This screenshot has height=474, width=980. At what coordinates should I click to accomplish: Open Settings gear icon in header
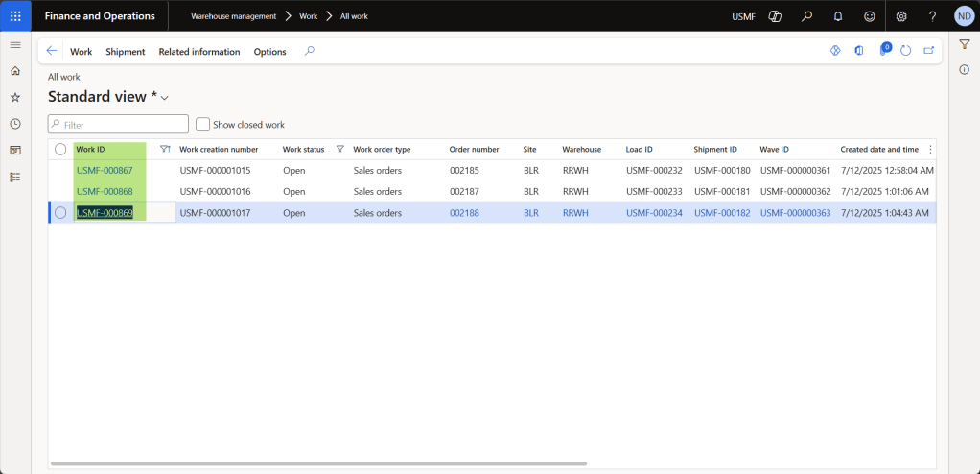pos(901,16)
